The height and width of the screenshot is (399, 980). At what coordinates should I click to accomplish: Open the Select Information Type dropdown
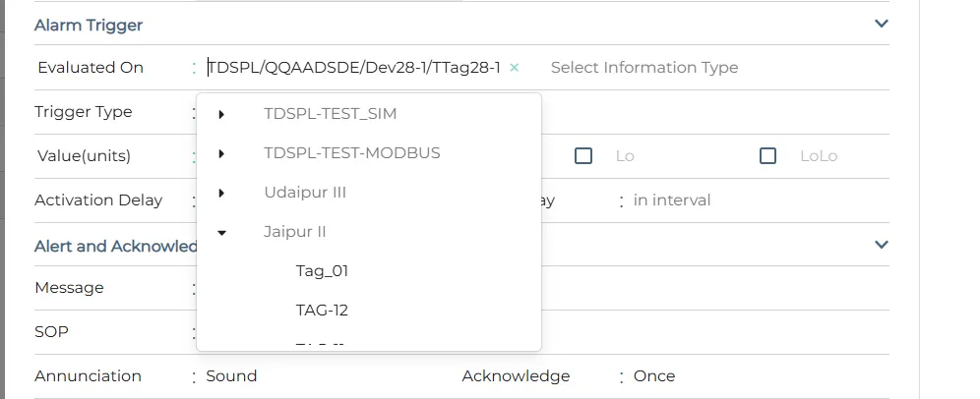click(644, 68)
